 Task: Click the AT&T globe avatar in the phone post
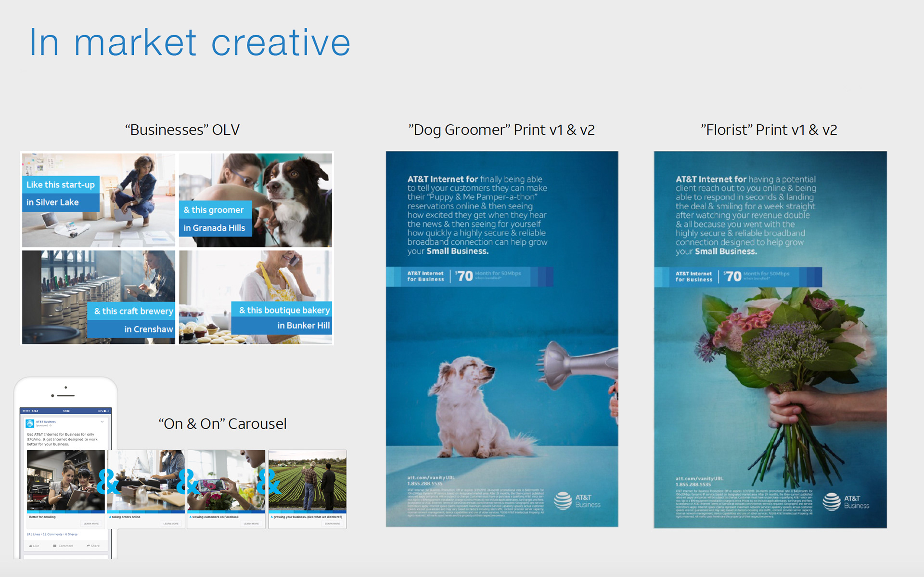(x=30, y=423)
